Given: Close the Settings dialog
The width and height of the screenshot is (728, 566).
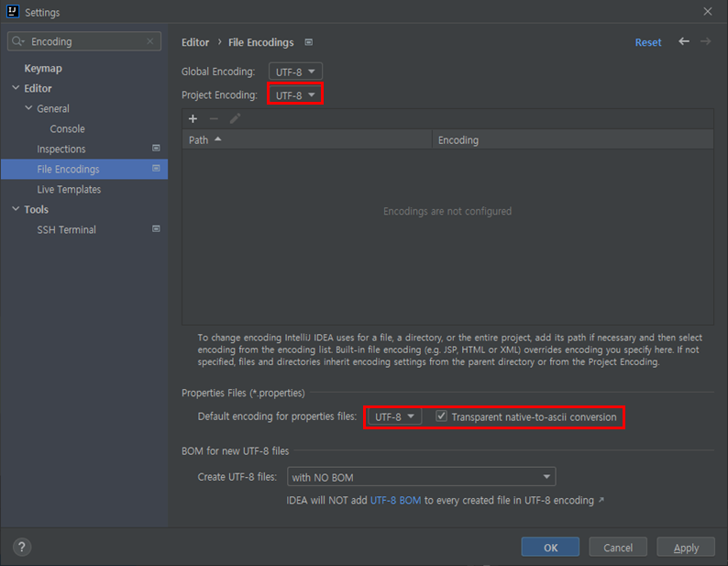Looking at the screenshot, I should click(x=708, y=12).
